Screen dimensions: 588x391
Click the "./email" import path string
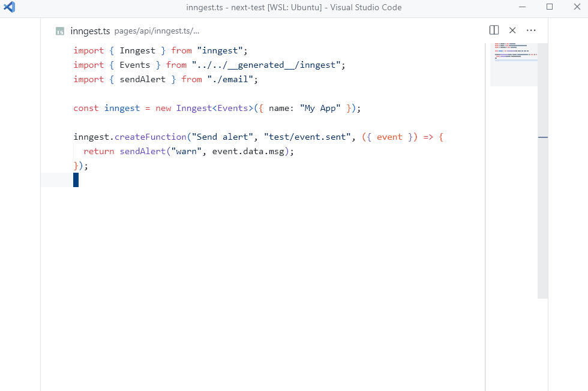point(230,79)
